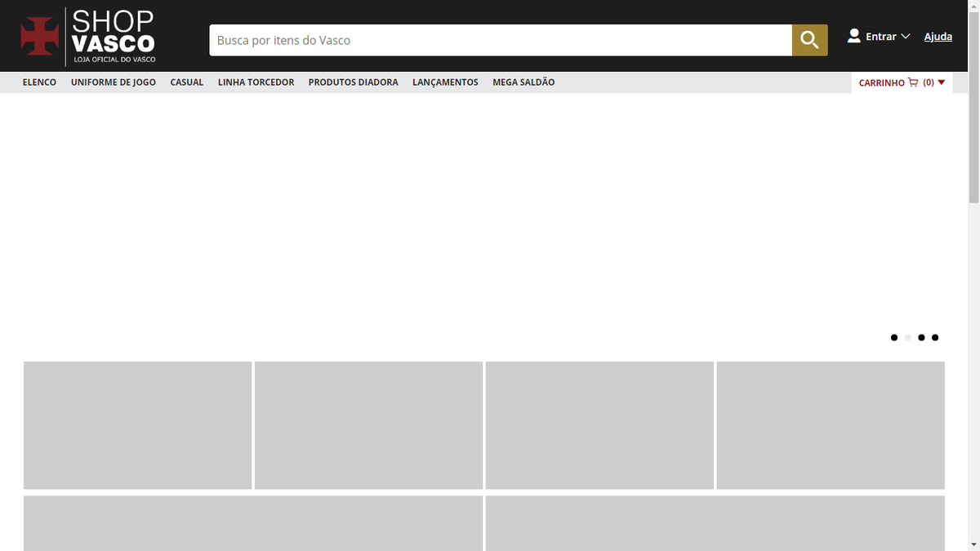This screenshot has height=551, width=980.
Task: Click the shopping cart icon
Action: pos(913,82)
